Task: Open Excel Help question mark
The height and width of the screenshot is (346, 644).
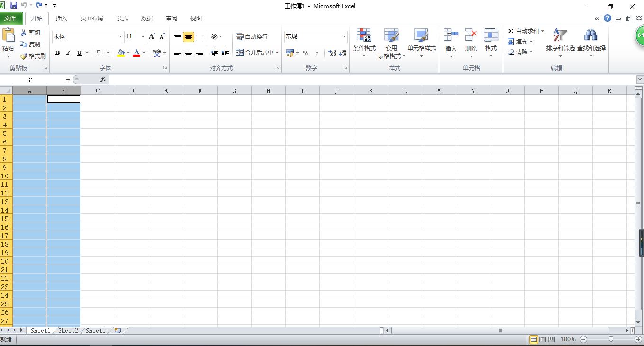Action: pos(608,18)
